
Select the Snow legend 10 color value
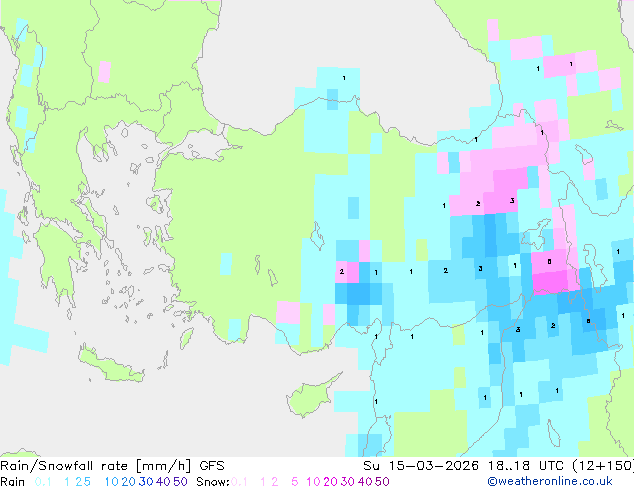[x=313, y=482]
